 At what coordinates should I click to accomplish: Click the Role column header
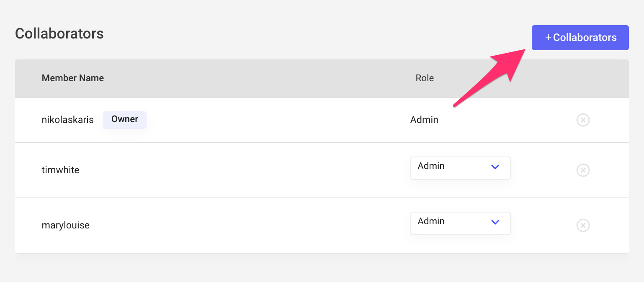(x=424, y=78)
